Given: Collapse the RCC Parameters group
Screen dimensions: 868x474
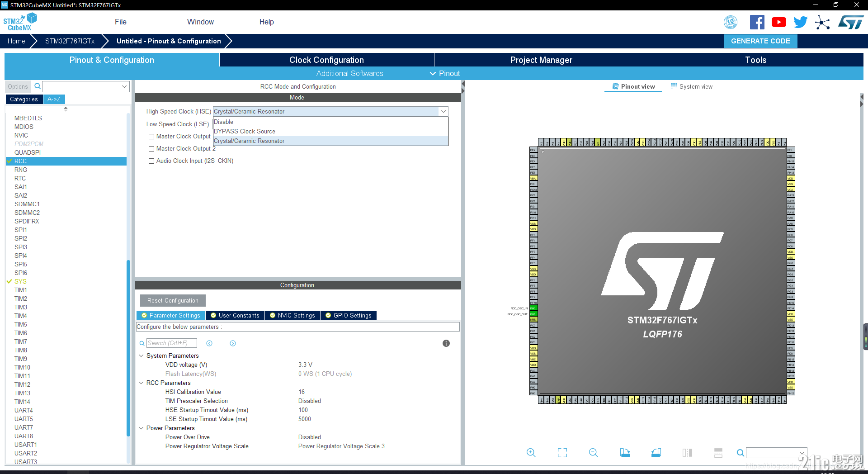Looking at the screenshot, I should point(141,383).
